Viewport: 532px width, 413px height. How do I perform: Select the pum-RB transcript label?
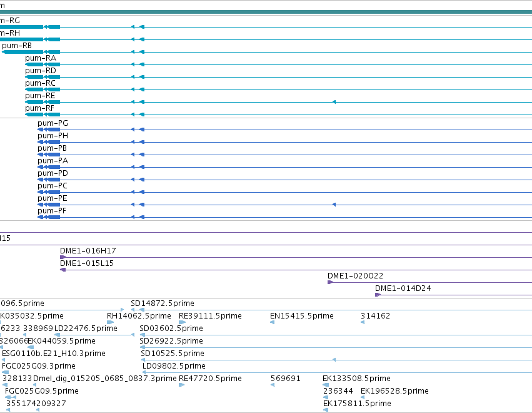pyautogui.click(x=17, y=46)
